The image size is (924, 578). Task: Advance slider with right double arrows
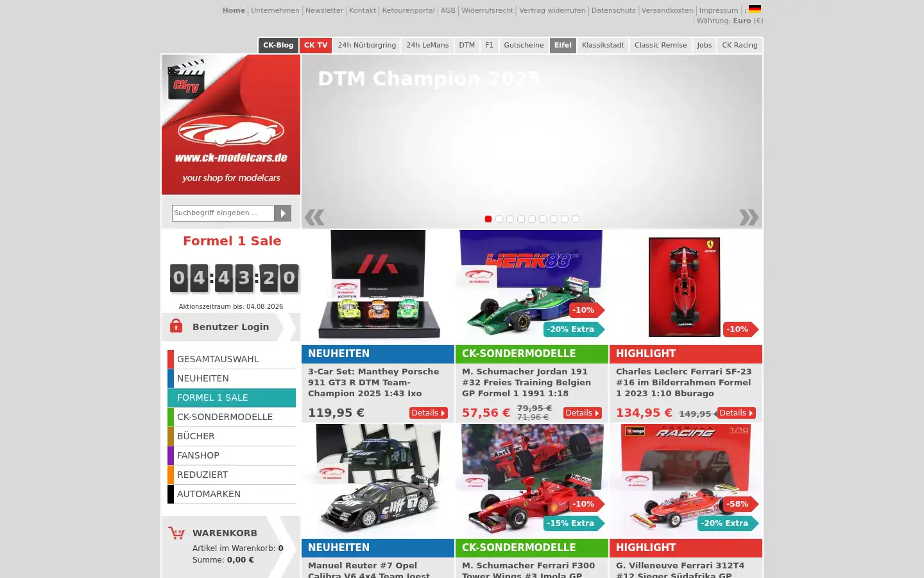click(749, 217)
